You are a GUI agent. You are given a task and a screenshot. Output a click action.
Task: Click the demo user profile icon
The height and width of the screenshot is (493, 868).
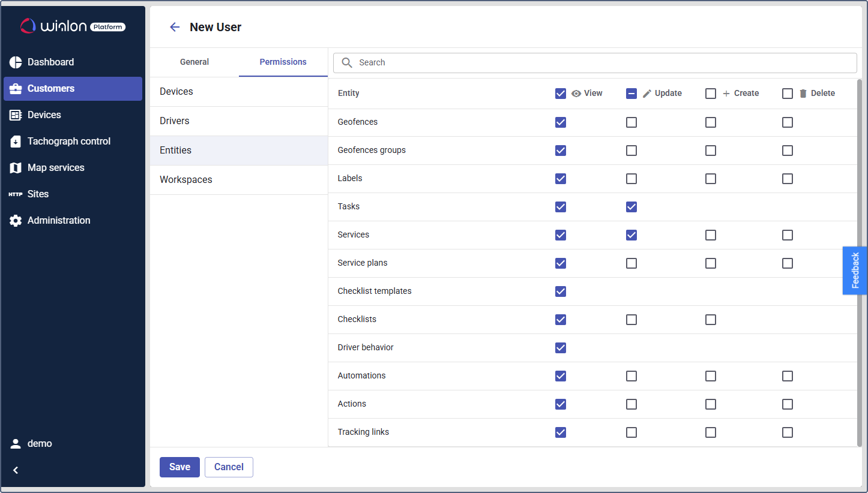coord(16,444)
